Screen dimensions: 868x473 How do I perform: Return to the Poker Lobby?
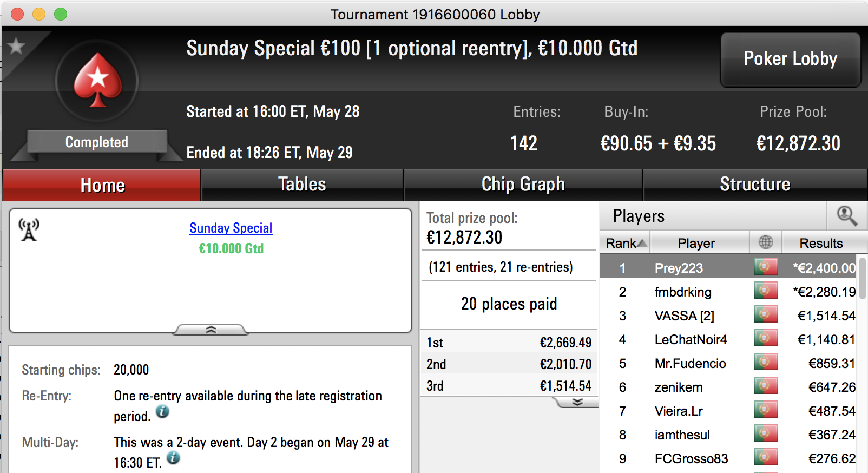point(790,59)
